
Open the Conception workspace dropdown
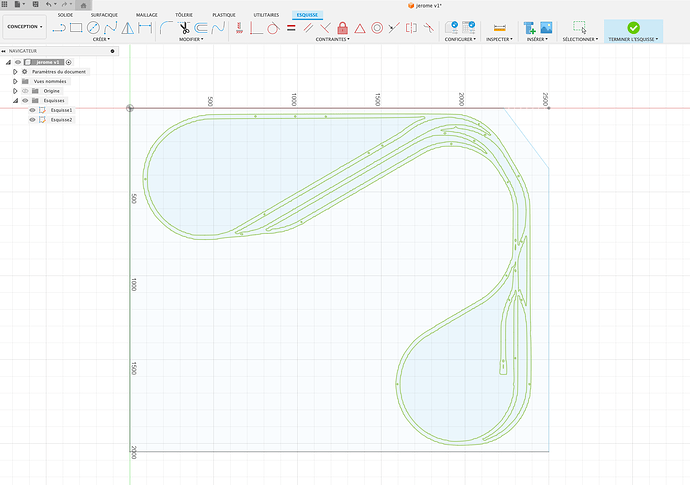coord(24,27)
